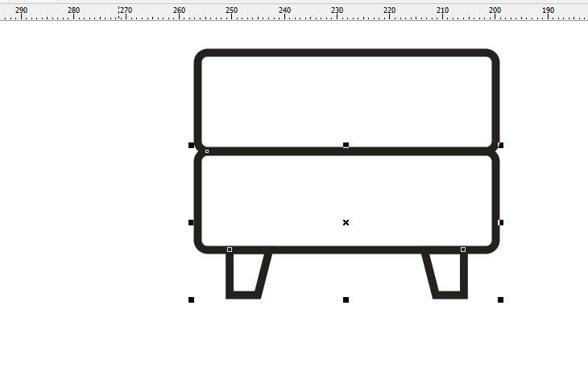Click the ruler at the 190 mark
This screenshot has height=388, width=588.
548,10
